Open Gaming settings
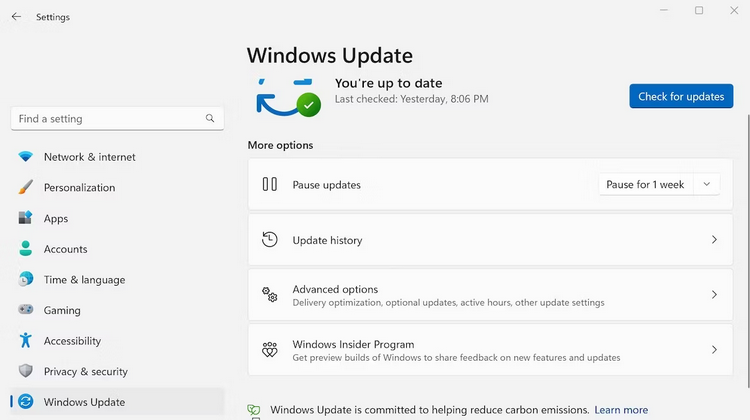This screenshot has width=750, height=420. pos(117,310)
